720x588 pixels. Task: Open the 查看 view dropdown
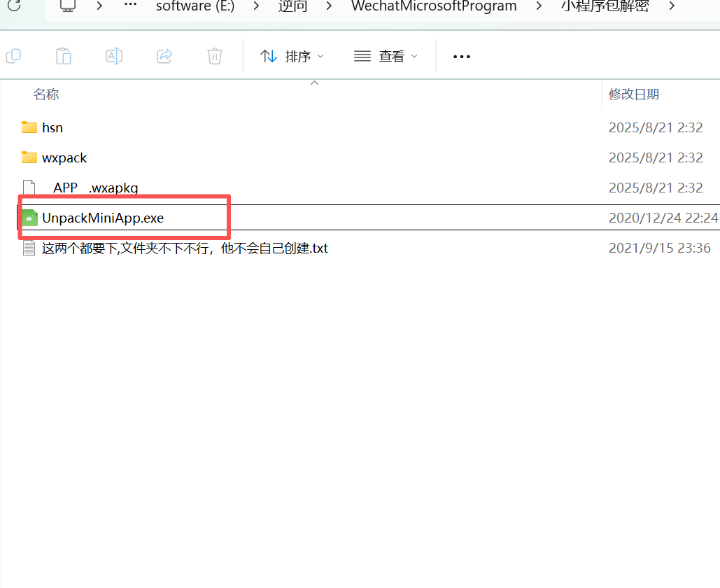(386, 56)
